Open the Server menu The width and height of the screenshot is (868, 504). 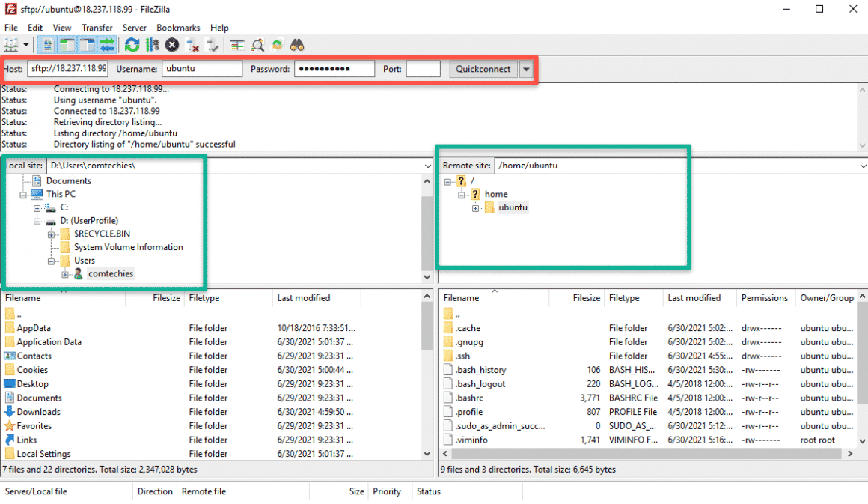point(135,28)
